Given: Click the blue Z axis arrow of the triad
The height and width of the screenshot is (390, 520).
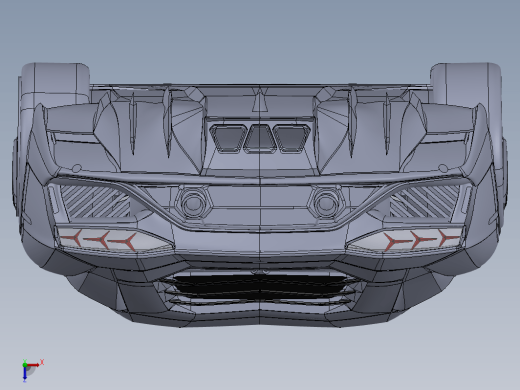Looking at the screenshot, I should pos(25,374).
